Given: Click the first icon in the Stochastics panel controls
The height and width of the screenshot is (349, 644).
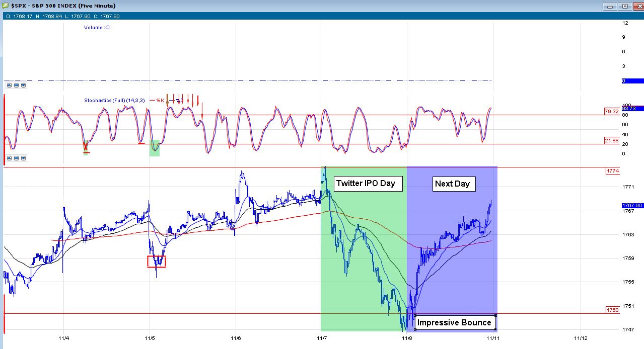Looking at the screenshot, I should click(9, 158).
